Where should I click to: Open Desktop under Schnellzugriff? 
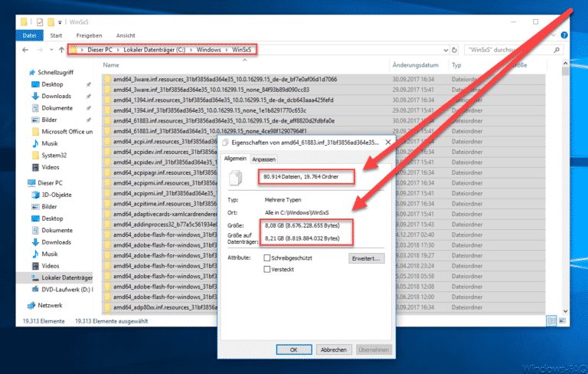click(52, 84)
